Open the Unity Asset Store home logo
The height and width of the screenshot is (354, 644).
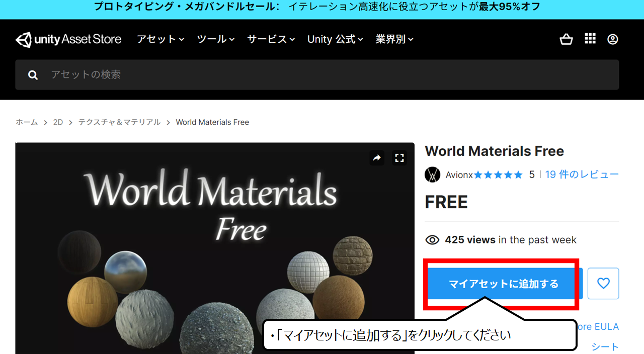pyautogui.click(x=68, y=39)
